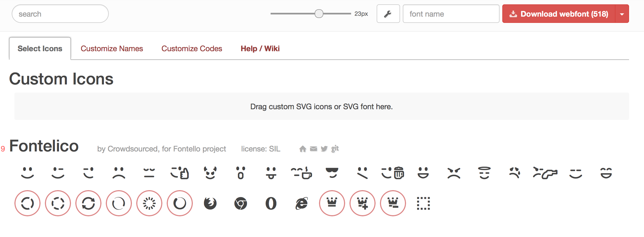This screenshot has width=644, height=237.
Task: Deselect the selected crown icon
Action: 332,203
